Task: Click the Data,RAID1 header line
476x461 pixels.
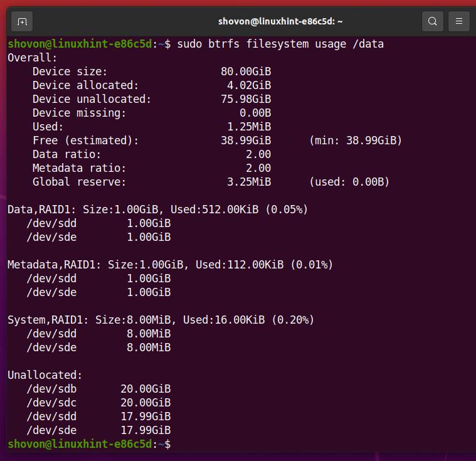Action: click(x=157, y=209)
